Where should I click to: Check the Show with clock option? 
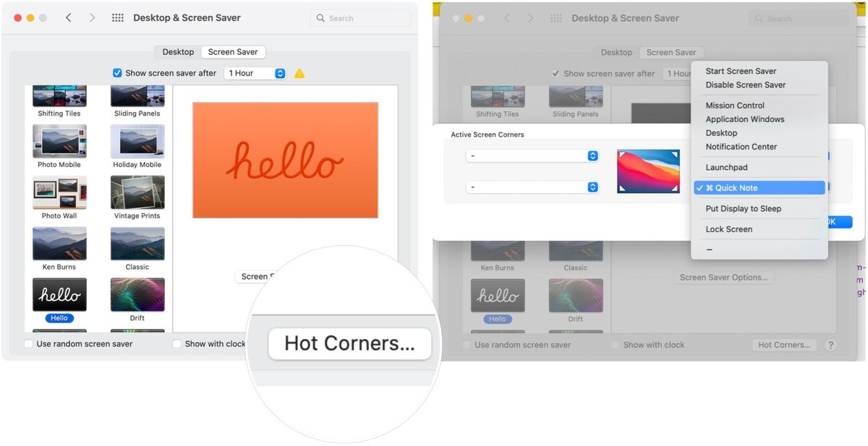click(176, 344)
